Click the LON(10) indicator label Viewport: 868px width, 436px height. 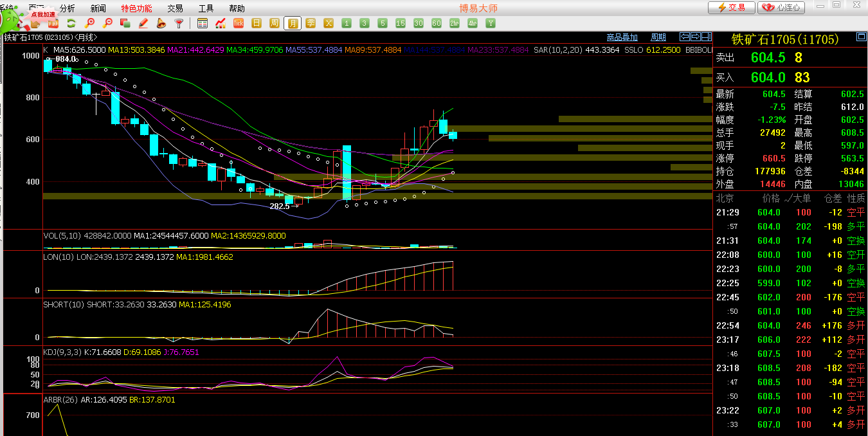(x=59, y=257)
